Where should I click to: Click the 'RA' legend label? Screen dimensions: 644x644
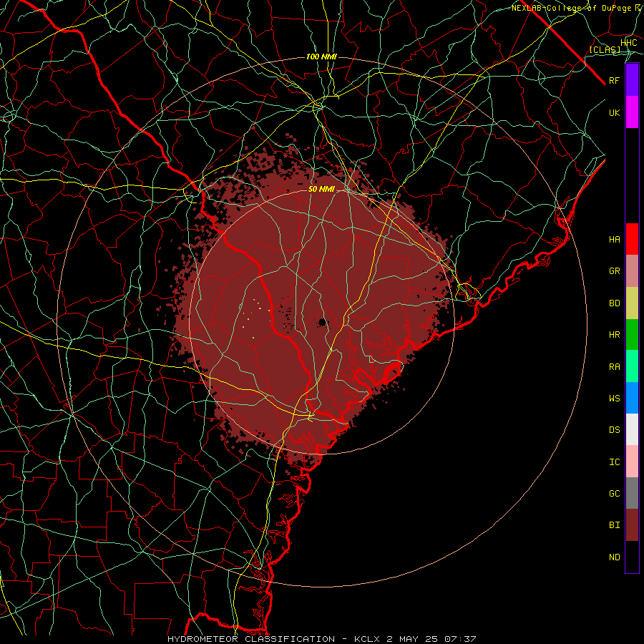[615, 367]
